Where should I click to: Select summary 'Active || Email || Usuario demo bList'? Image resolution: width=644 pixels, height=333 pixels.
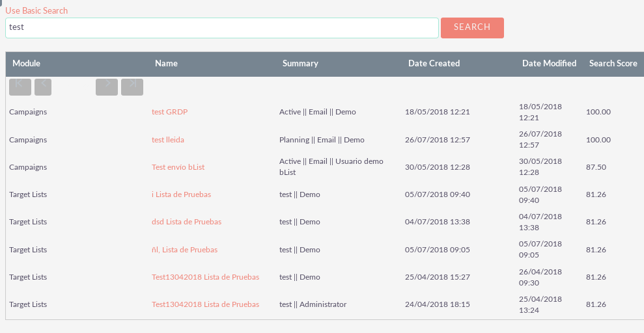tap(331, 167)
